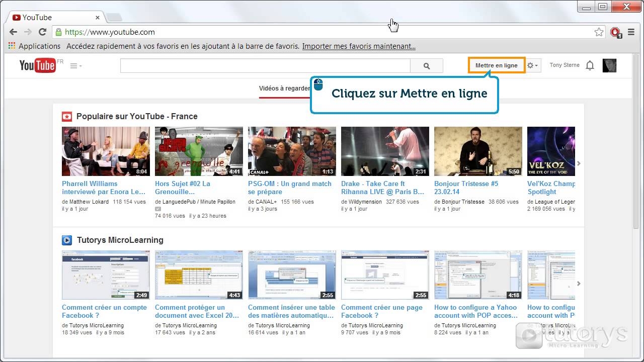Viewport: 644px width, 362px height.
Task: Click the Populaire sur YouTube channel icon
Action: pos(67,117)
